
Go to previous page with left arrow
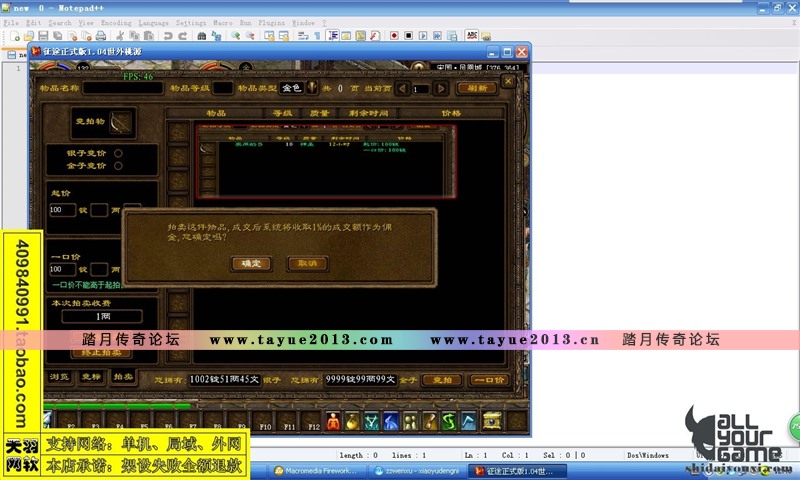[403, 88]
